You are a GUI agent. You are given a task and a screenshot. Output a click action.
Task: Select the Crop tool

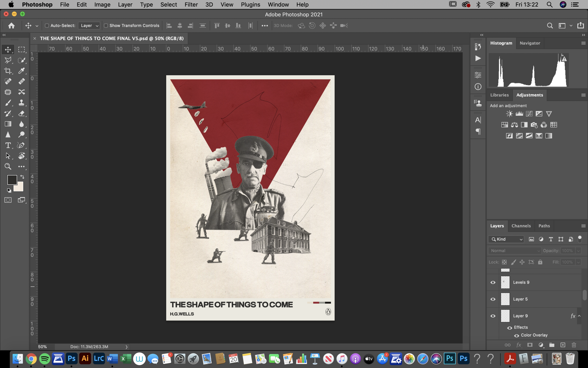(x=8, y=71)
